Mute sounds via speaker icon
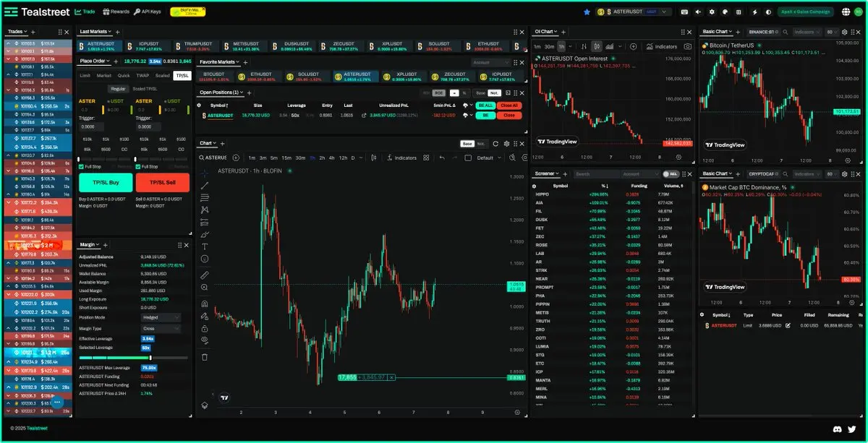868x443 pixels. click(x=698, y=12)
